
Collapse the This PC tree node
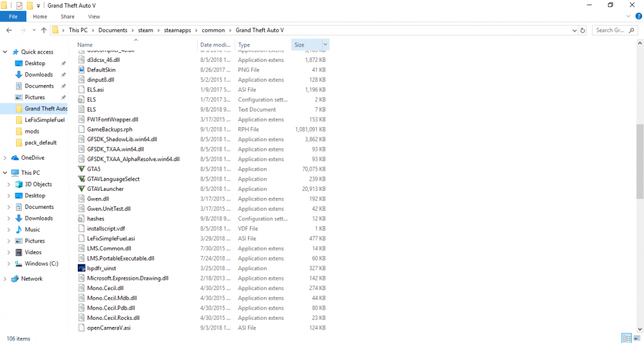5,173
